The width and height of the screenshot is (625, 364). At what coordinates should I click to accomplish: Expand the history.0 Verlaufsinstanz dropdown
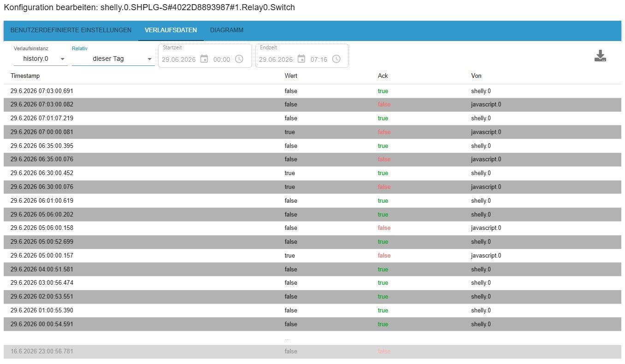tap(40, 59)
